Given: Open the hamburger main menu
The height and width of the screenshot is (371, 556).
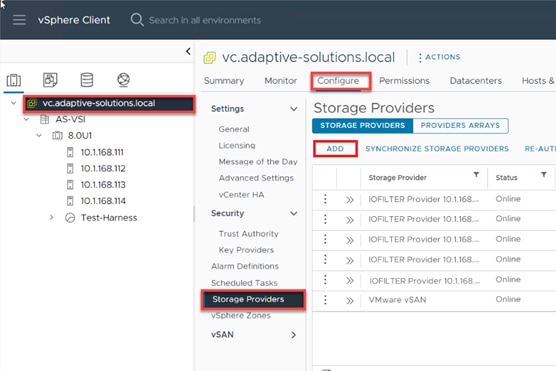Looking at the screenshot, I should tap(19, 20).
